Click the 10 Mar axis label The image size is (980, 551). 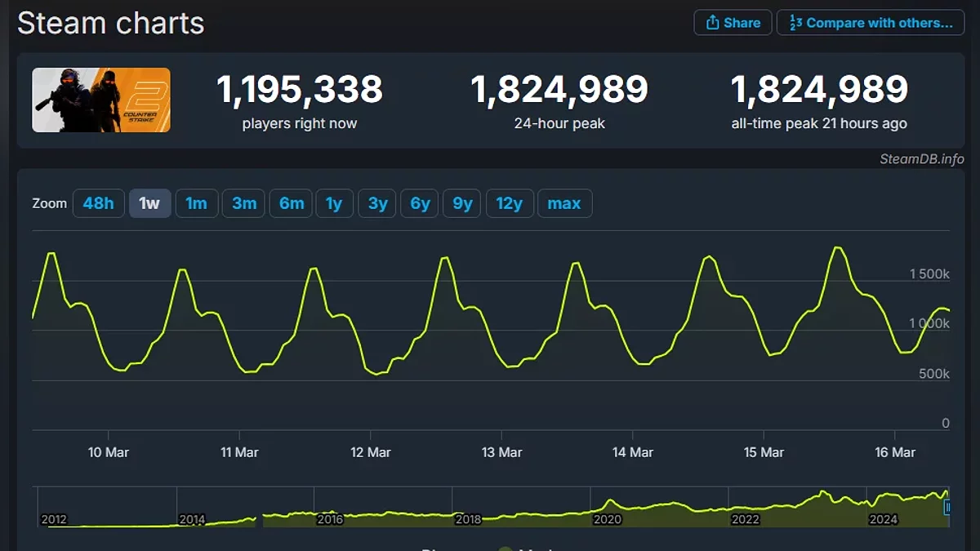click(x=108, y=452)
